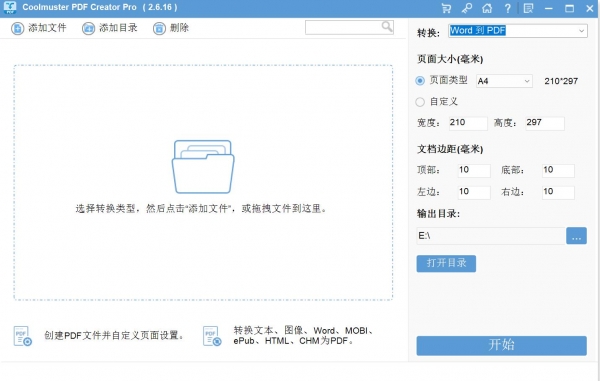Click the browse '...' output folder button

[576, 236]
